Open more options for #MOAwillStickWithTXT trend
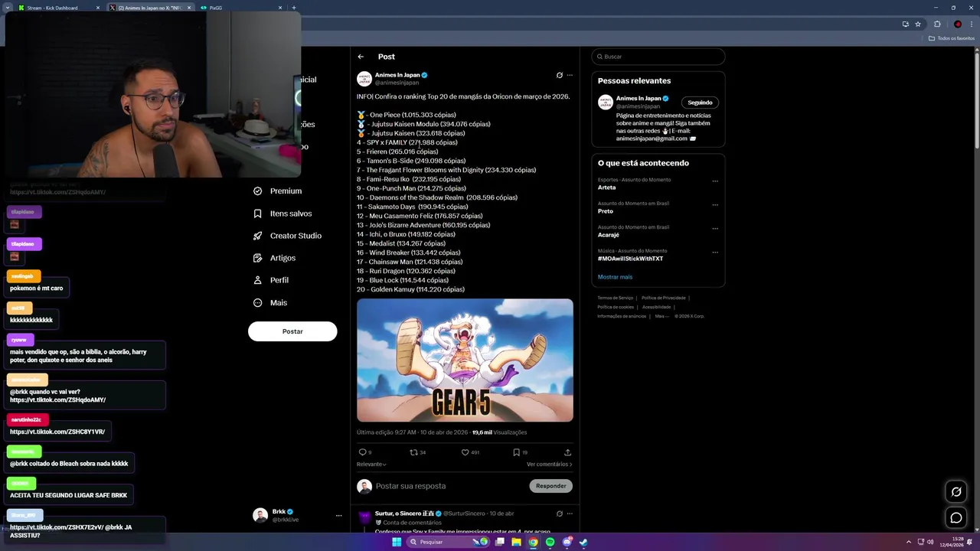 coord(715,252)
